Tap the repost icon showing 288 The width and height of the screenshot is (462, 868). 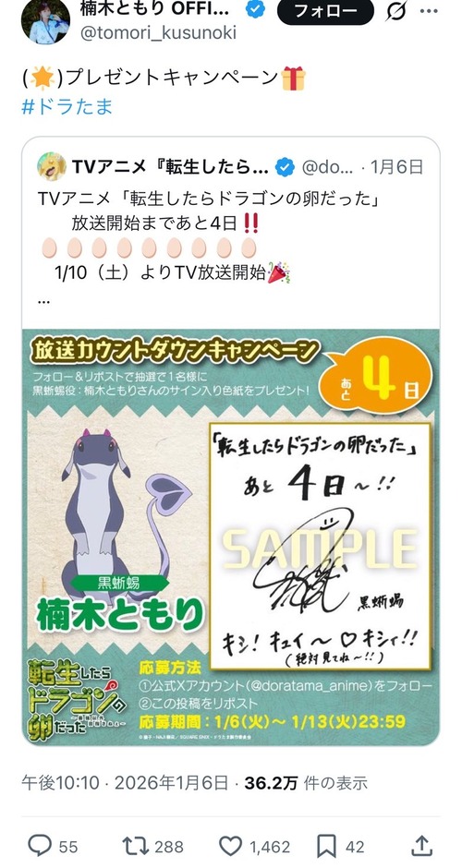click(x=136, y=846)
